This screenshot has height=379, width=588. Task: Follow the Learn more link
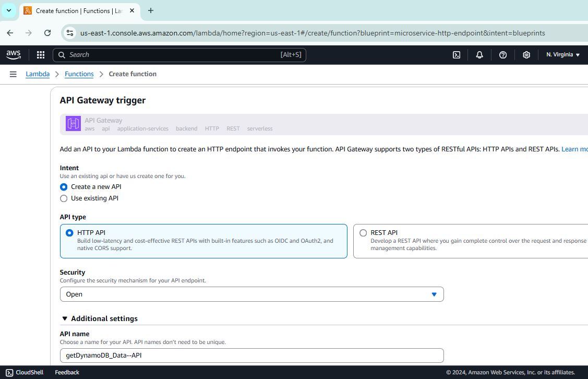pos(574,149)
